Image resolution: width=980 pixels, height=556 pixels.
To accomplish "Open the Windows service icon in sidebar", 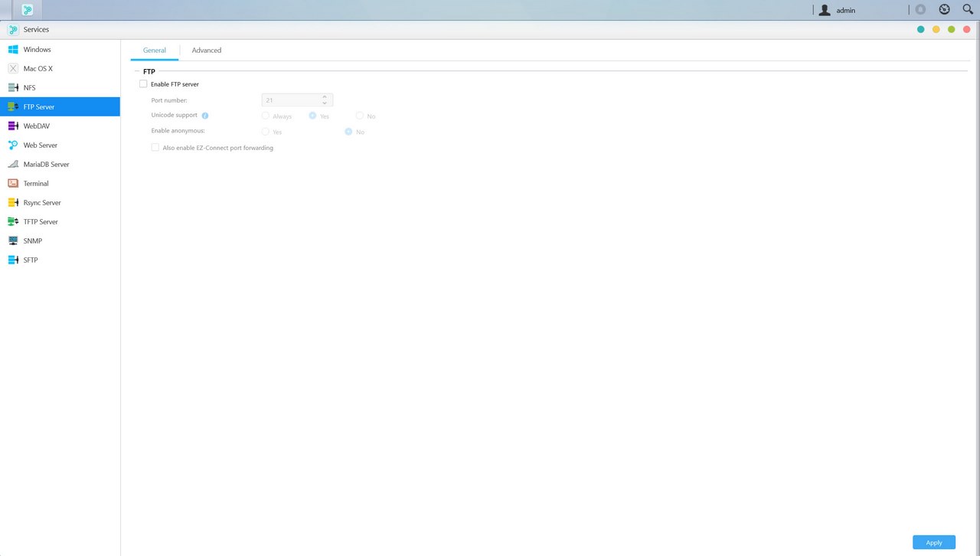I will point(13,49).
